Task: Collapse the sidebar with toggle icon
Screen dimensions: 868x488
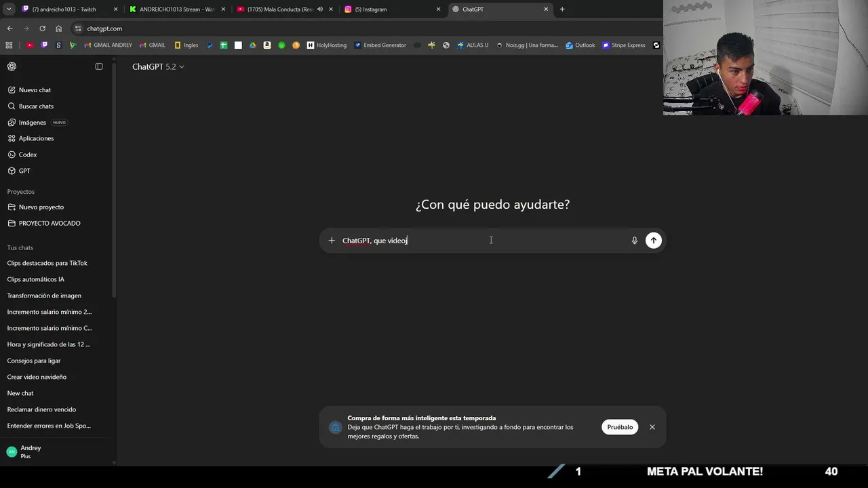Action: pos(99,66)
